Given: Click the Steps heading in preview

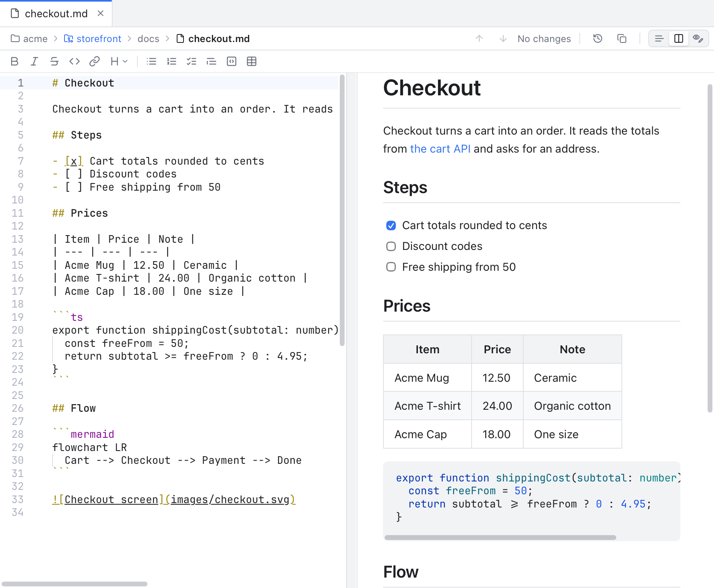Looking at the screenshot, I should pyautogui.click(x=405, y=187).
